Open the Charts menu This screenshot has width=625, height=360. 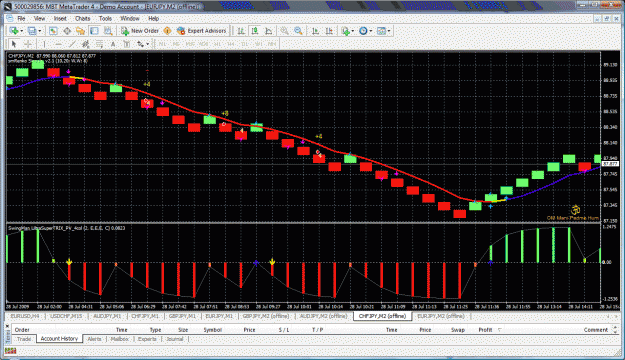click(x=83, y=18)
